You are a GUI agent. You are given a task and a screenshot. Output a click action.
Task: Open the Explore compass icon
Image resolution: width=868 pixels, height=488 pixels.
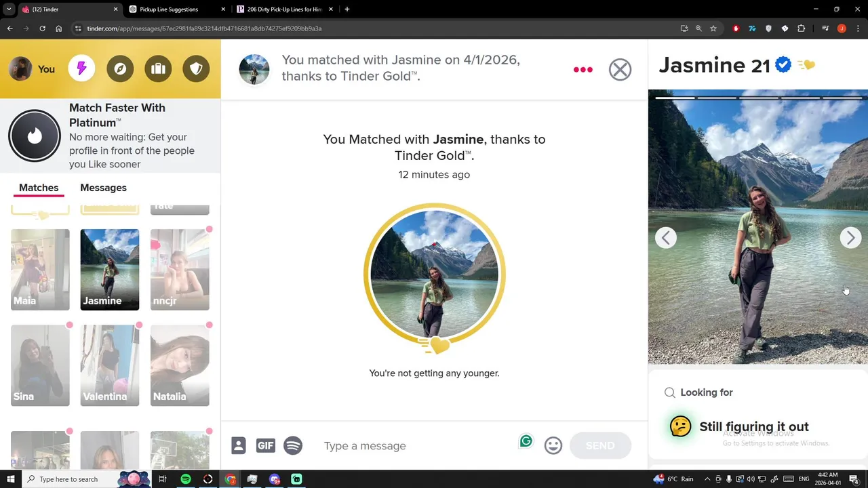[120, 68]
